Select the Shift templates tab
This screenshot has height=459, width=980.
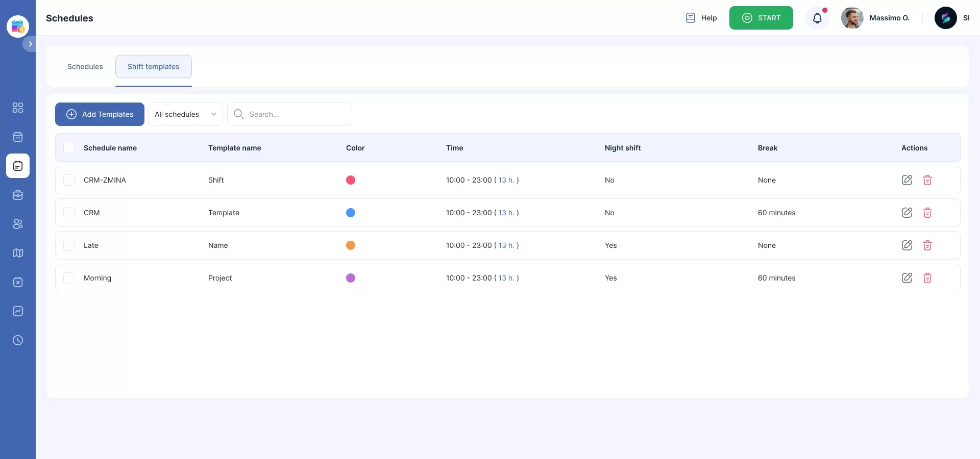[x=153, y=67]
